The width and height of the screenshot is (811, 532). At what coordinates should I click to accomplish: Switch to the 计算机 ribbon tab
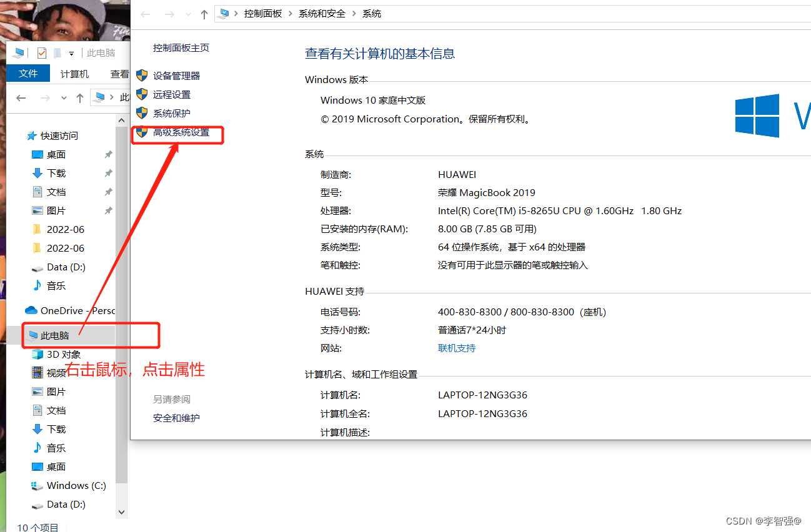coord(74,74)
